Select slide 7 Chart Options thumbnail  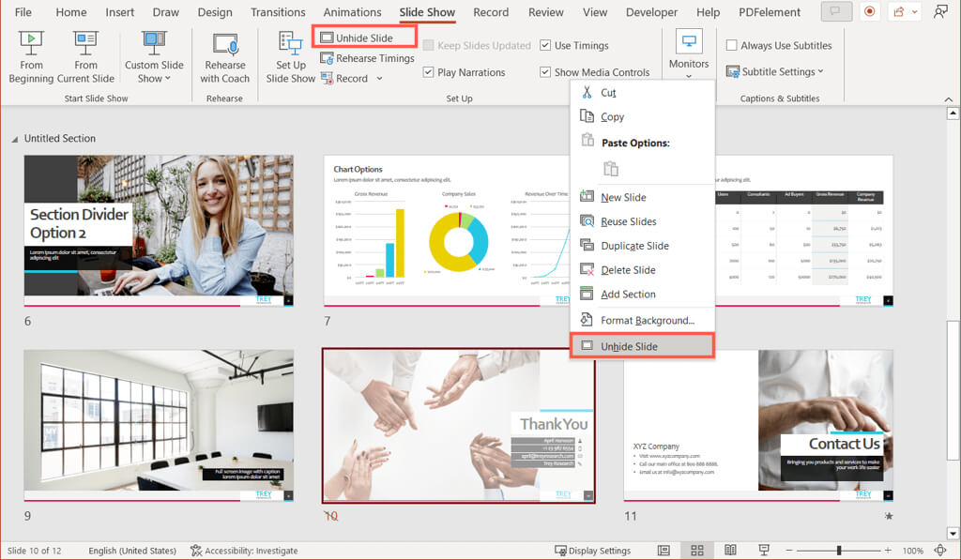click(x=446, y=231)
